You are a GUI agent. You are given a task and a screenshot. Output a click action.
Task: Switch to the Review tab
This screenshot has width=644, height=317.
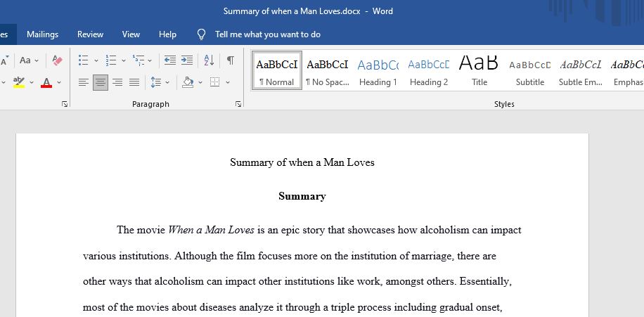pyautogui.click(x=91, y=34)
